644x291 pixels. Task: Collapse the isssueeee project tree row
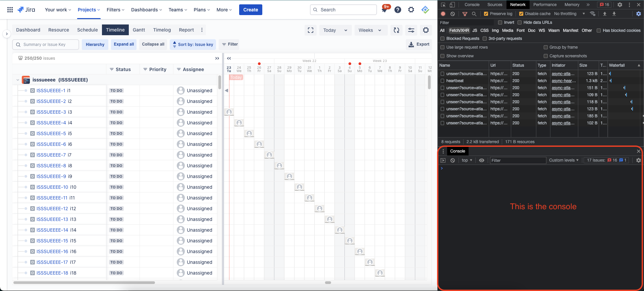pyautogui.click(x=17, y=80)
